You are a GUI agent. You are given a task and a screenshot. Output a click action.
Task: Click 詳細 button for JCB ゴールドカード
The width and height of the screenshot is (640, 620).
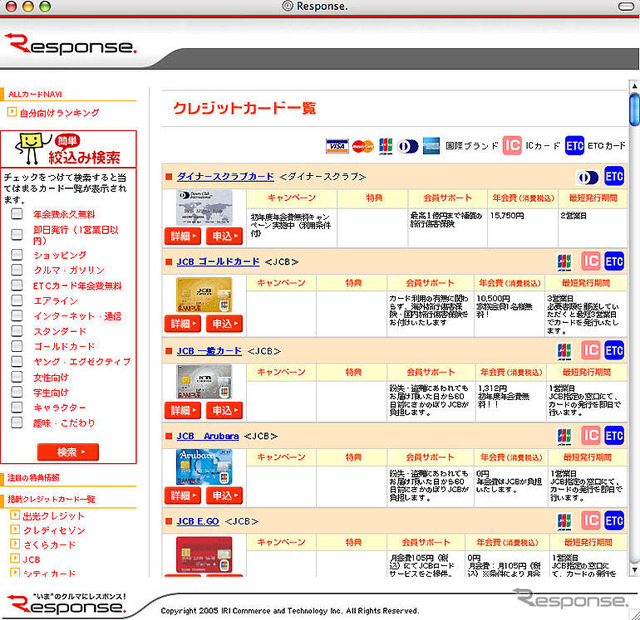[182, 324]
